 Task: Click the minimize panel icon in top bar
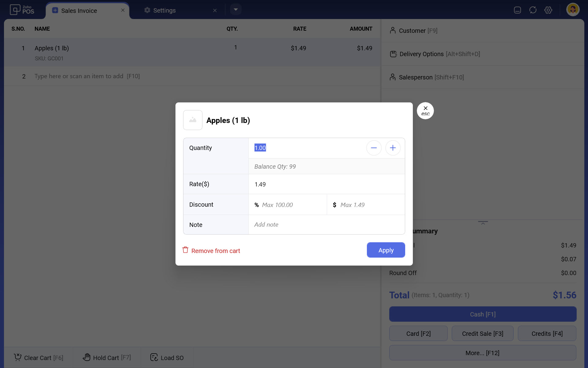pos(517,10)
